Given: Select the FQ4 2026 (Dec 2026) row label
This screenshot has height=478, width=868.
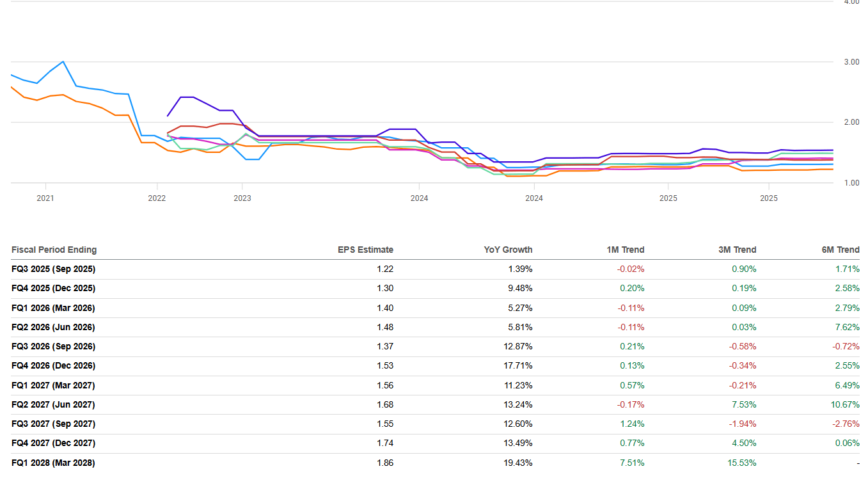Looking at the screenshot, I should (x=53, y=366).
